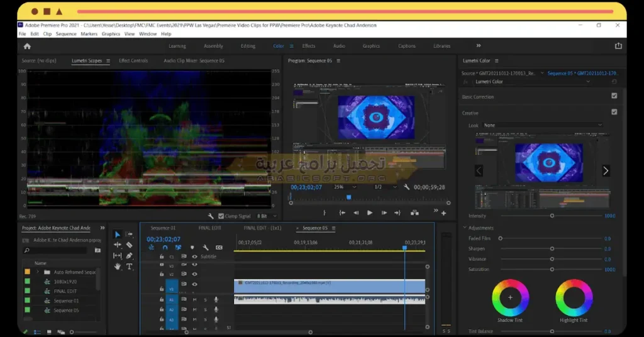Open the Look dropdown set to None
644x337 pixels.
543,125
